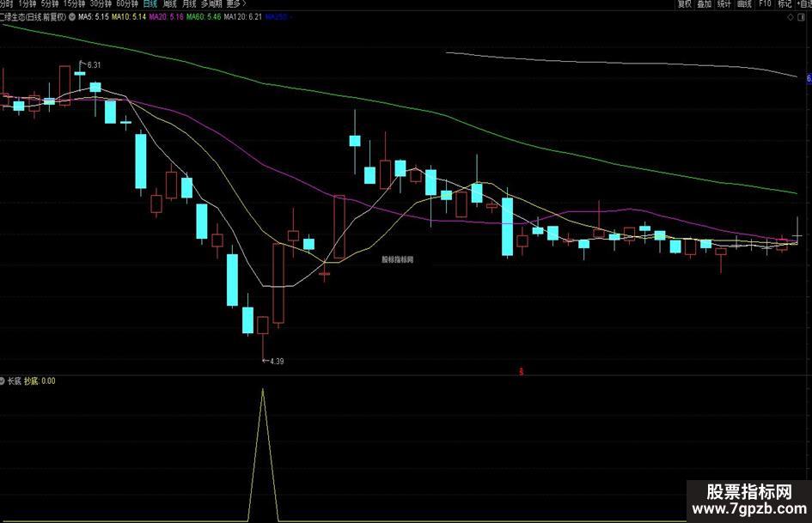Click the 长底 indicator name

[x=14, y=381]
